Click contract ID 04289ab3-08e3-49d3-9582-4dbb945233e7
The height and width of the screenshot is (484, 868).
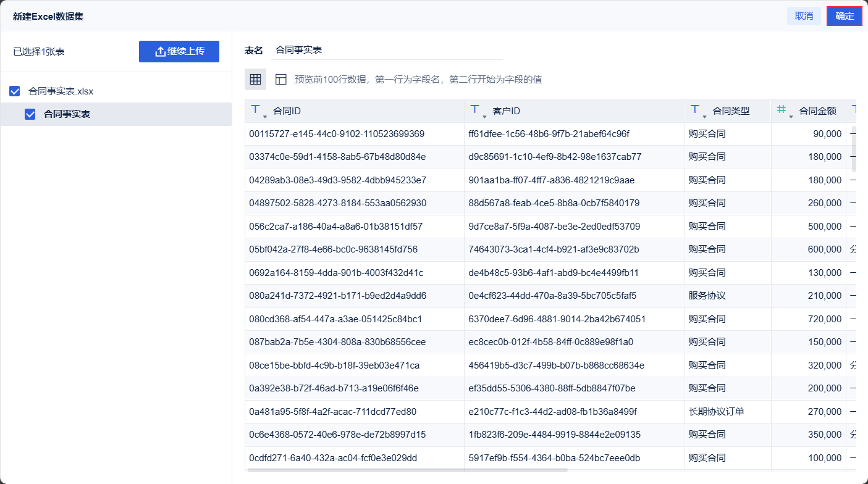pyautogui.click(x=337, y=180)
